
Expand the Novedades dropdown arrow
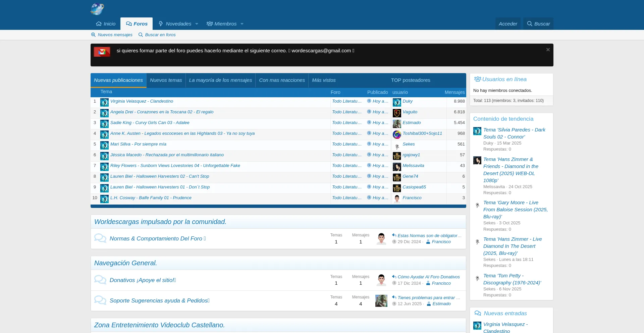[x=197, y=24]
